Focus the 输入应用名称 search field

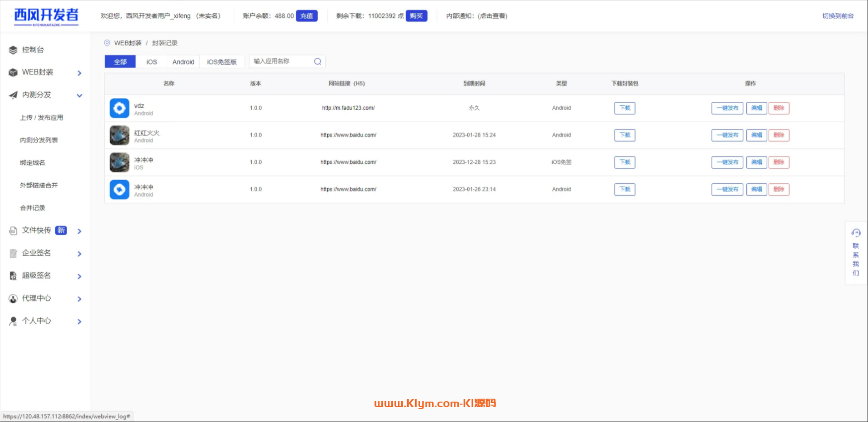click(x=281, y=62)
